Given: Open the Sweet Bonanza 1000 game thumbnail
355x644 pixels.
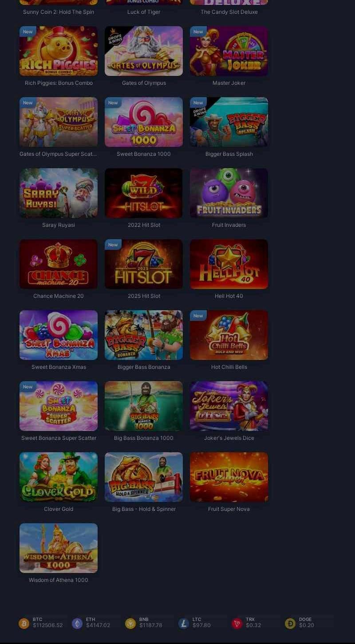Looking at the screenshot, I should (144, 122).
